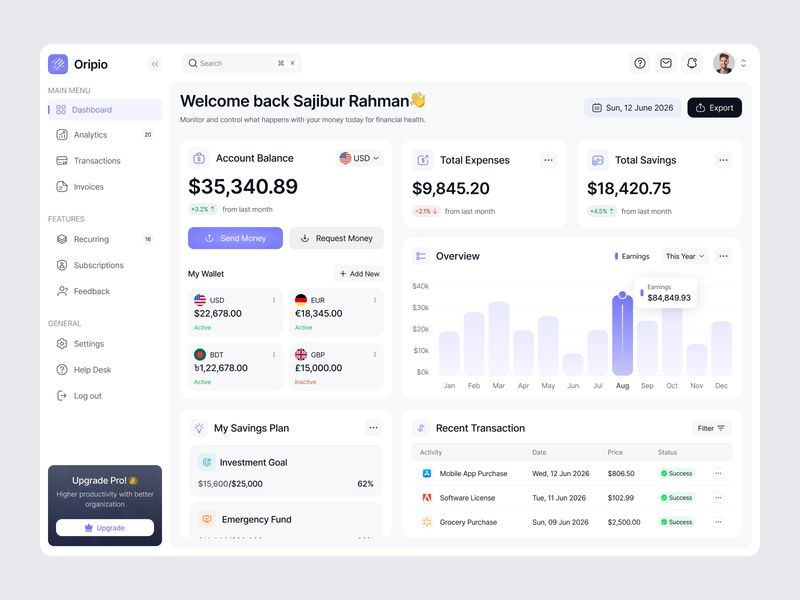The height and width of the screenshot is (600, 800).
Task: Open the envelope messages icon
Action: click(665, 63)
